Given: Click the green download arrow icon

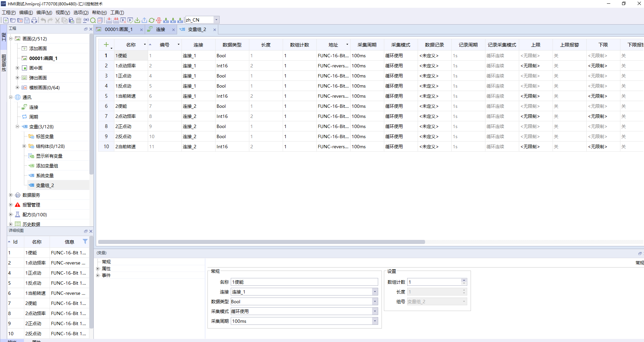Looking at the screenshot, I should pyautogui.click(x=137, y=20).
